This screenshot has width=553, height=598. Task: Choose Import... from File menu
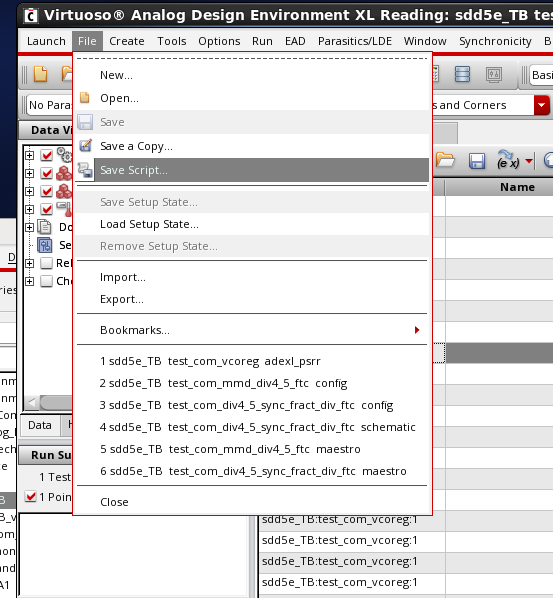(252, 277)
